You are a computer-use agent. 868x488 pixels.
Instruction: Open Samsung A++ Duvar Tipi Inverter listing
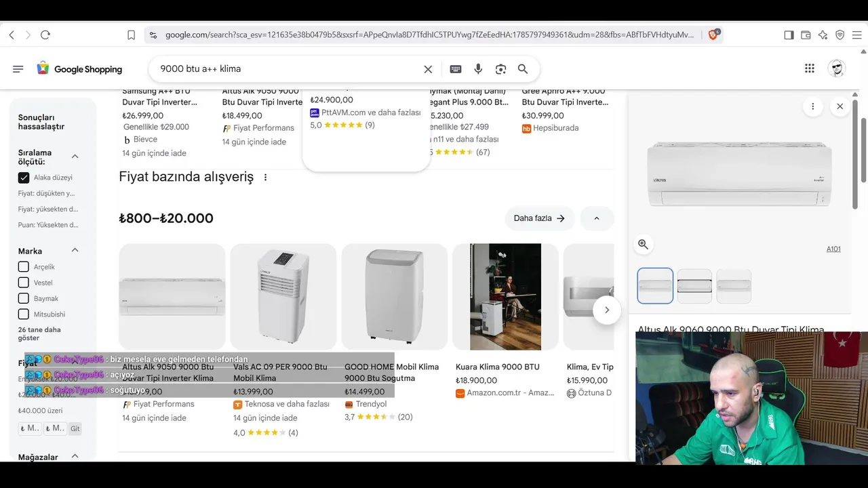point(160,97)
